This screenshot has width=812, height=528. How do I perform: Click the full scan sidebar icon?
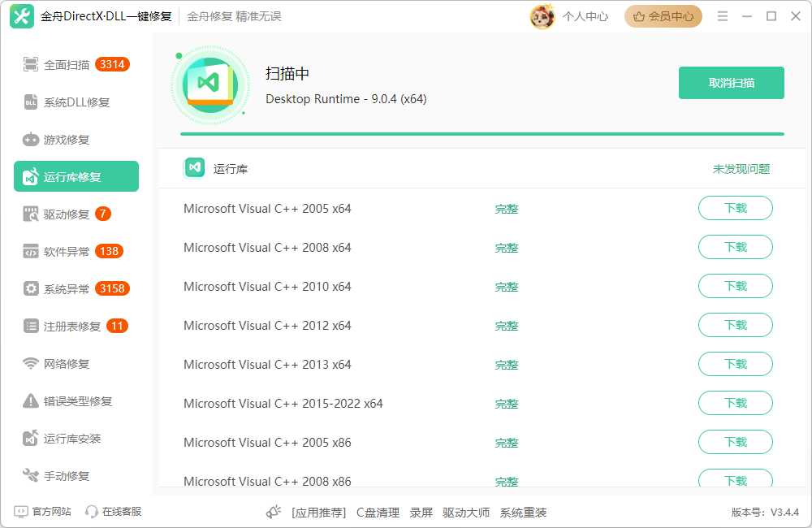[x=31, y=65]
